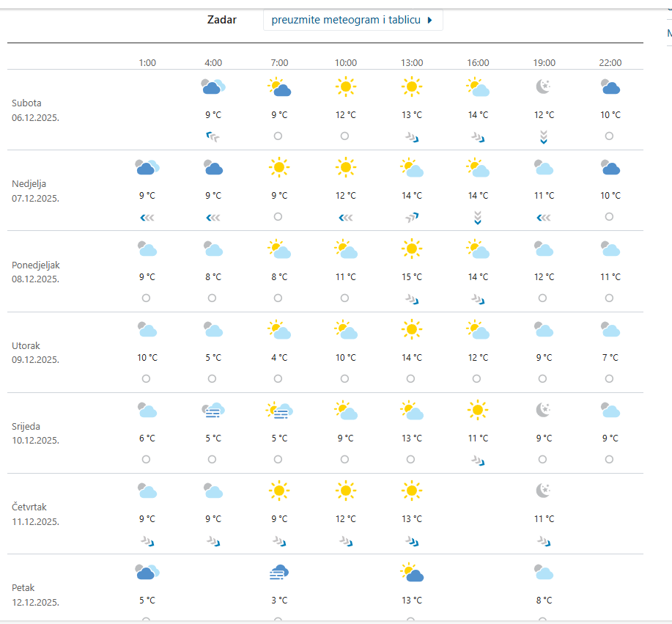This screenshot has width=672, height=624.
Task: Click the wind arrow icon for Nedjelja 13:00
Action: (x=411, y=217)
